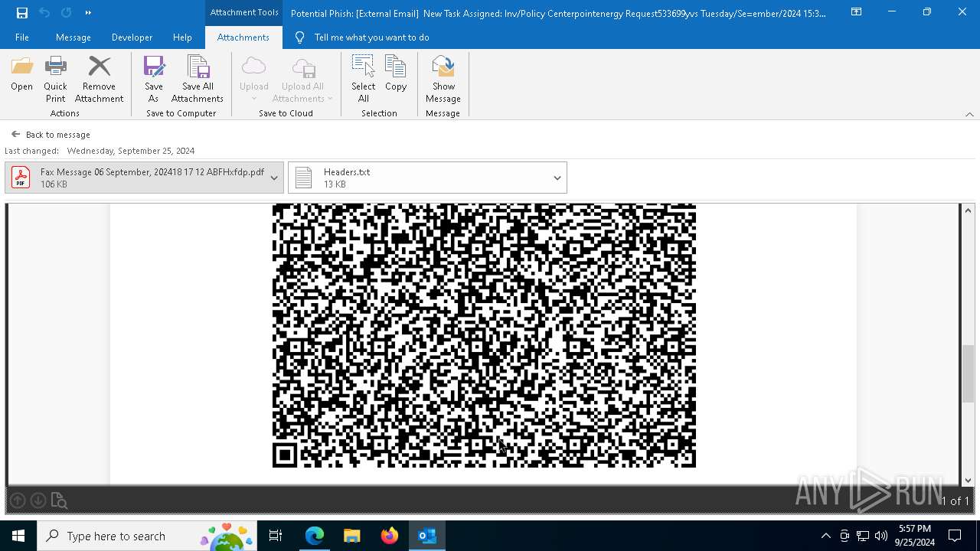Image resolution: width=980 pixels, height=551 pixels.
Task: Select the Headers.txt attachment
Action: pos(427,178)
